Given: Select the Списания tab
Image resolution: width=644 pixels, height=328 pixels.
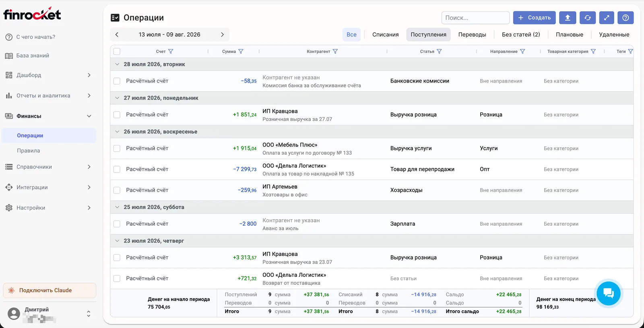Looking at the screenshot, I should click(385, 35).
